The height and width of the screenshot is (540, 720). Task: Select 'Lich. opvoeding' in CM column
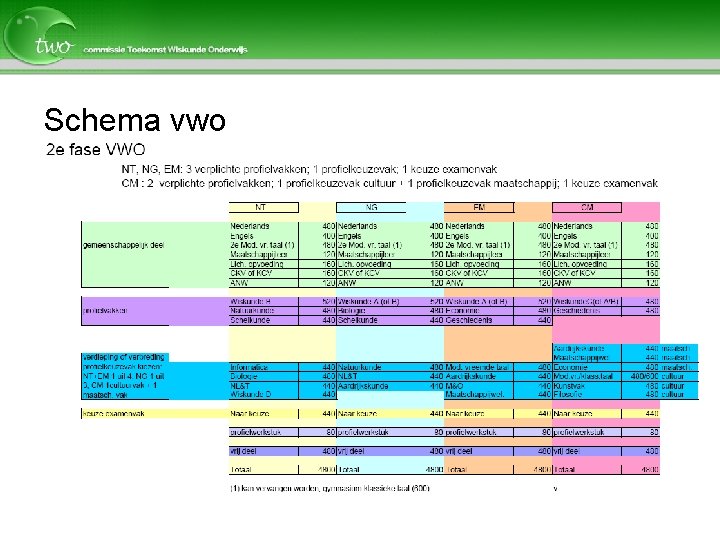(x=580, y=264)
